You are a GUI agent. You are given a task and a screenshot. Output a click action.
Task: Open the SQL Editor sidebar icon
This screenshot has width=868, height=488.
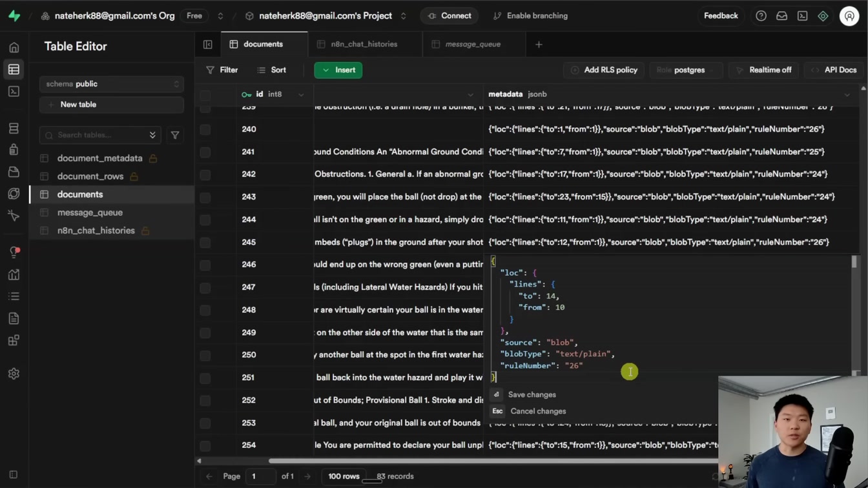(14, 92)
